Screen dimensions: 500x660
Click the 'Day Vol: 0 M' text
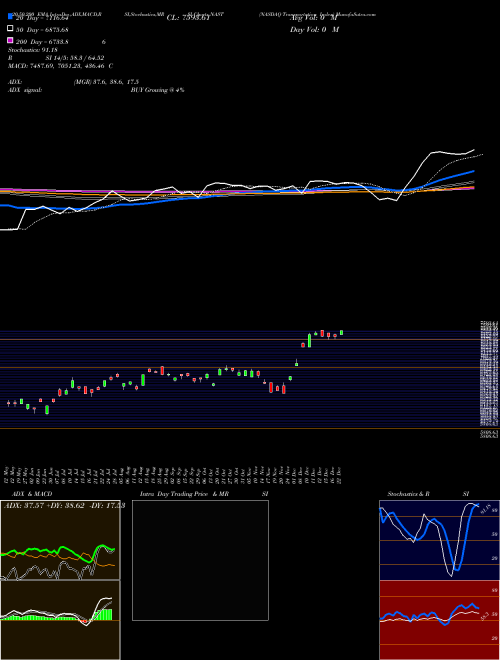tap(314, 29)
